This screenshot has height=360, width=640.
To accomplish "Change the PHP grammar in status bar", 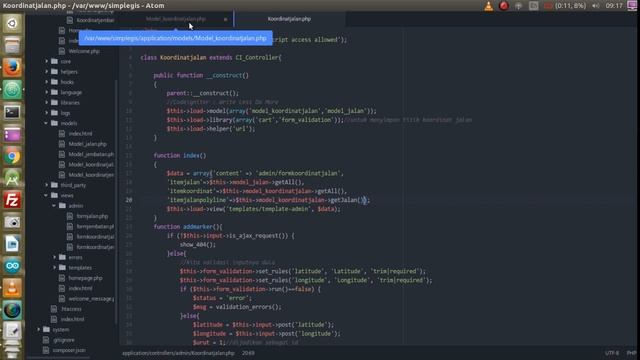I will [631, 353].
